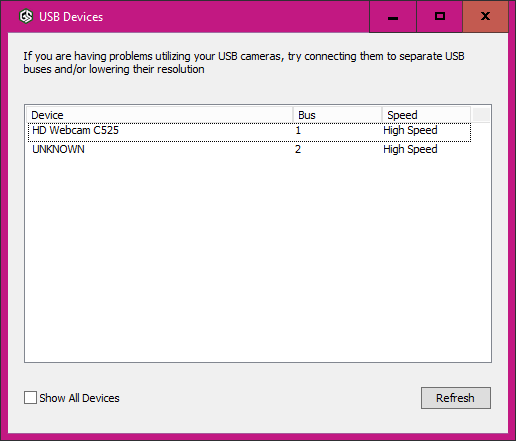
Task: Sort list by Bus column header
Action: coord(337,115)
